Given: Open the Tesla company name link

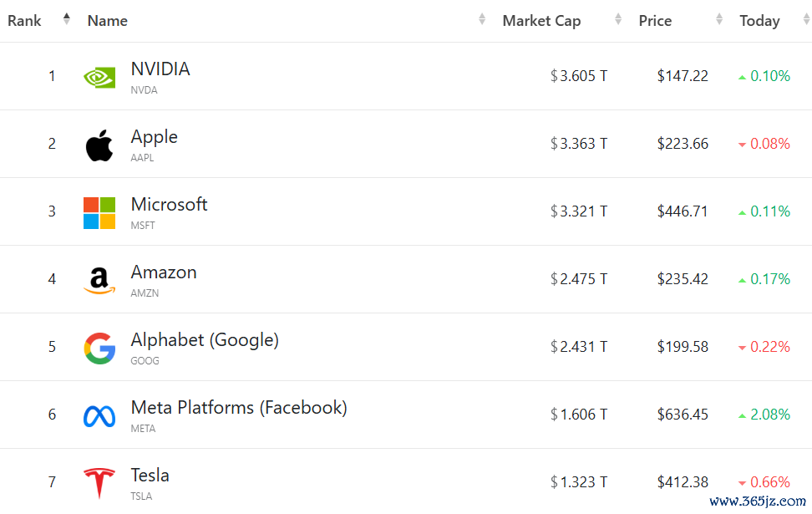Looking at the screenshot, I should pos(150,476).
